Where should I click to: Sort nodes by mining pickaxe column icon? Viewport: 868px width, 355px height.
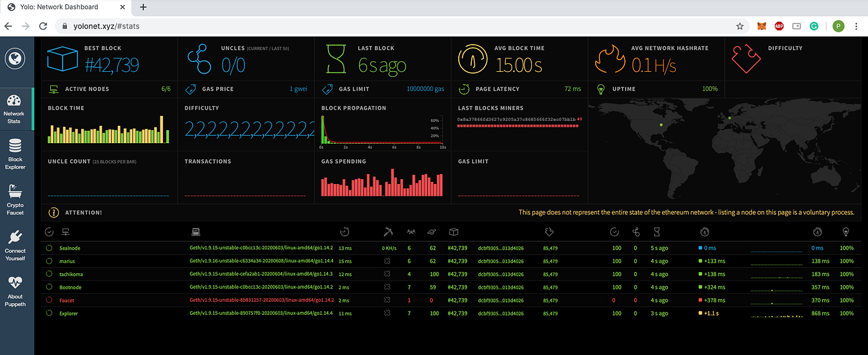point(388,232)
